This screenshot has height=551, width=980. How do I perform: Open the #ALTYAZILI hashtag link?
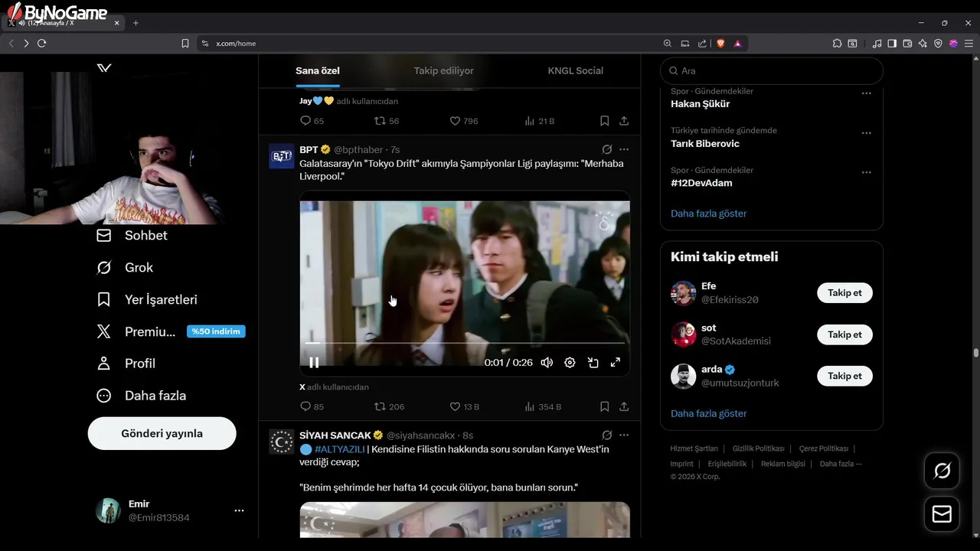340,449
